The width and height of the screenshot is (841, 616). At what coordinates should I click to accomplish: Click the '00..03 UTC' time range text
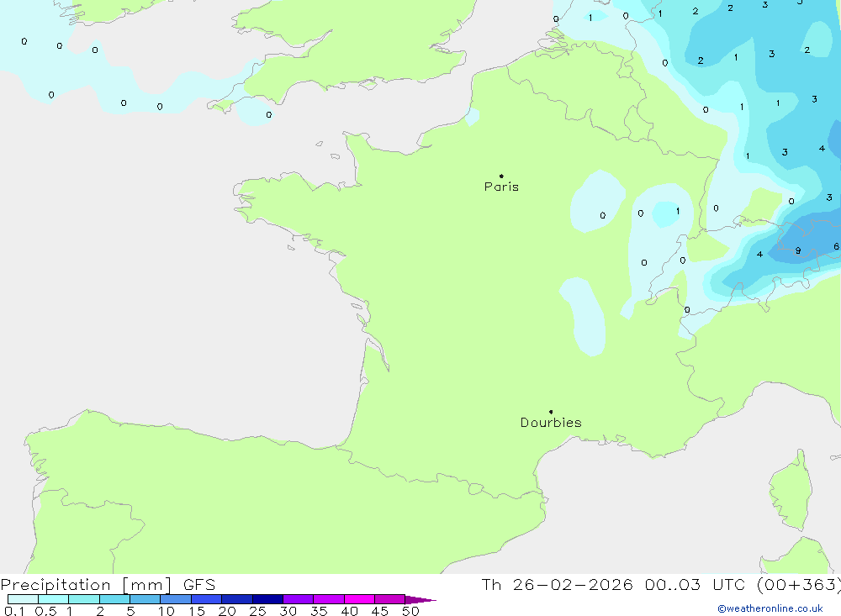pyautogui.click(x=696, y=585)
